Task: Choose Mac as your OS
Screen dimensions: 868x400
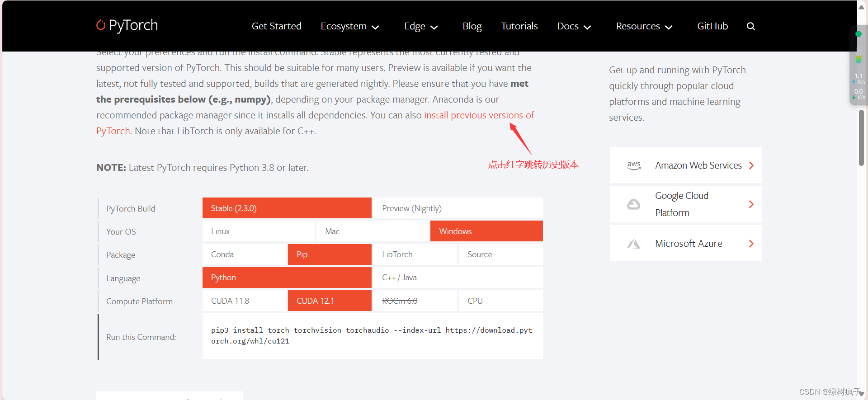Action: point(373,231)
